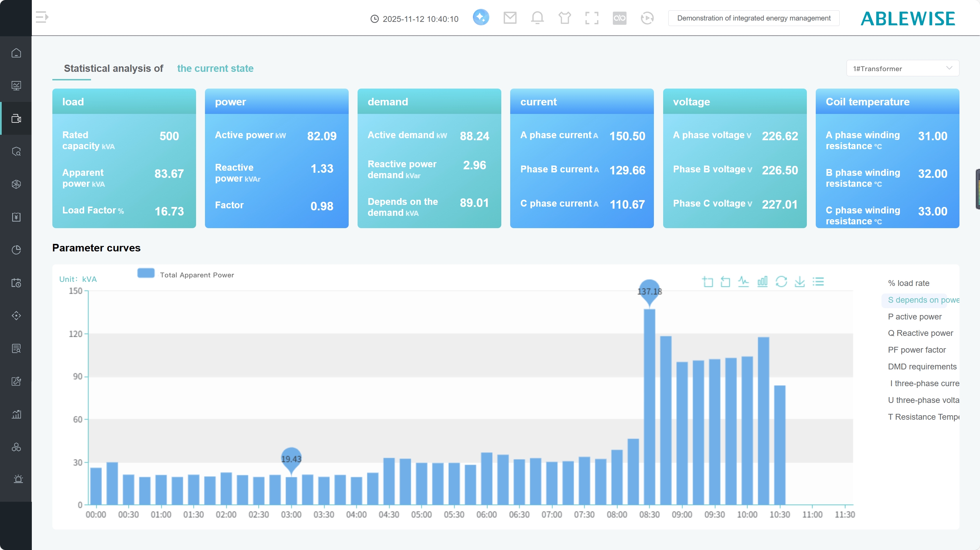Click the chart restore refresh icon
Screen dimensions: 980x550
tap(781, 282)
